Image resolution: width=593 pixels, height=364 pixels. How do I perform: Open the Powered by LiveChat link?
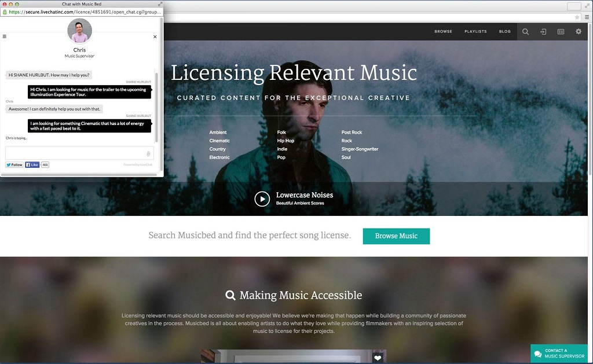138,165
